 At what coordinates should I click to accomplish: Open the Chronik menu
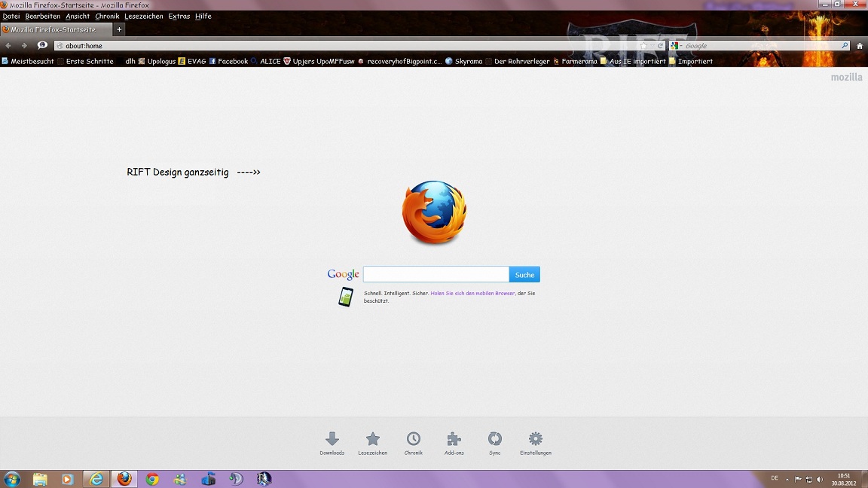(x=107, y=16)
